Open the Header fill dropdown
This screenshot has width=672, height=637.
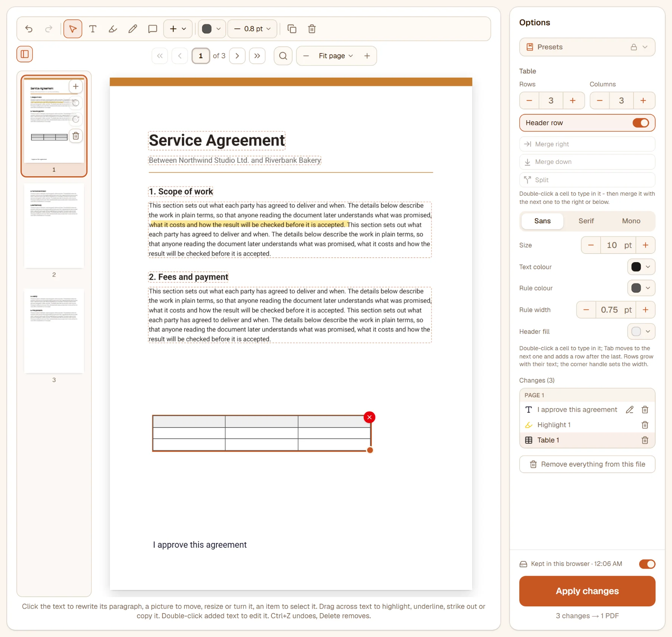coord(641,331)
